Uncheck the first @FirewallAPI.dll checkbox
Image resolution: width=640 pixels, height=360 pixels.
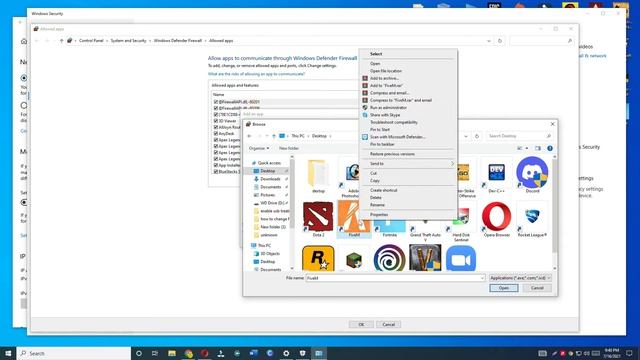click(x=216, y=102)
